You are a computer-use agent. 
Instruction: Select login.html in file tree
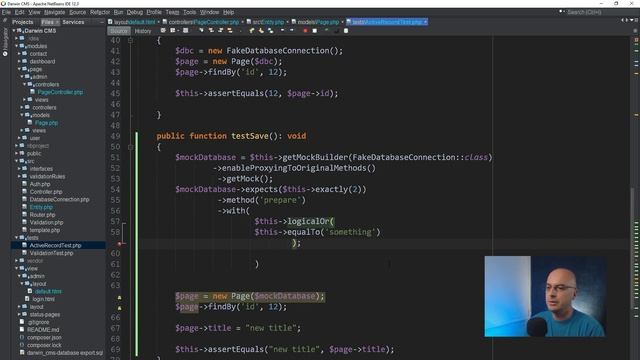point(43,299)
